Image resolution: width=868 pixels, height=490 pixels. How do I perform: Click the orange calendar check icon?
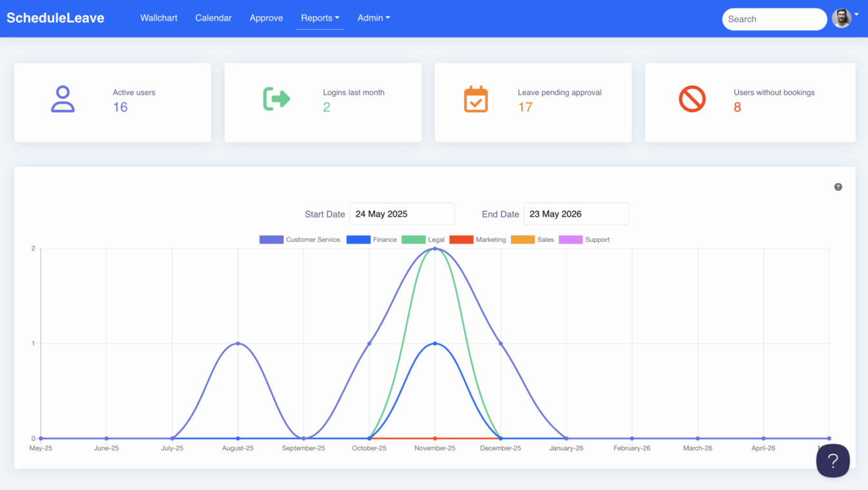coord(476,99)
